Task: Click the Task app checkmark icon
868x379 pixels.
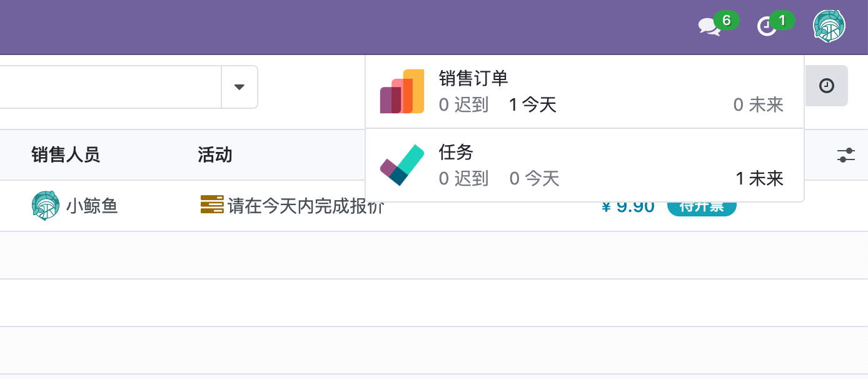Action: pyautogui.click(x=402, y=165)
